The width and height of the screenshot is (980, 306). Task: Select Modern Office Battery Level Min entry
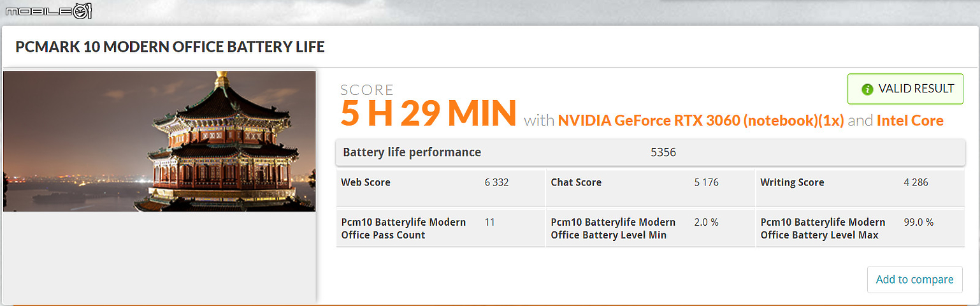coord(613,228)
